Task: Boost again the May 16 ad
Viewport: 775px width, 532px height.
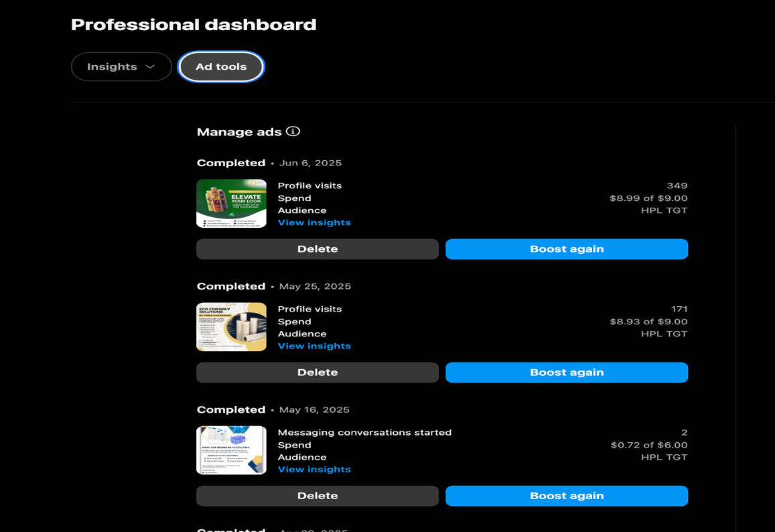Action: [566, 495]
